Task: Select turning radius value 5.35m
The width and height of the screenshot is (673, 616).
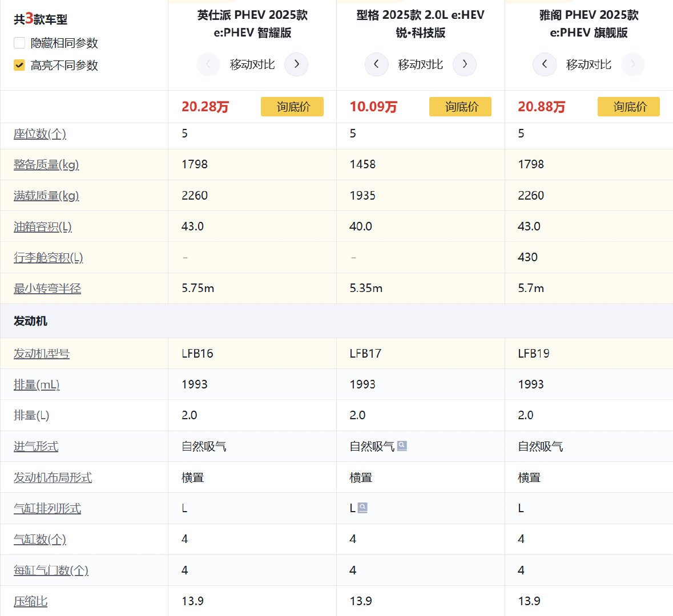Action: pos(366,288)
